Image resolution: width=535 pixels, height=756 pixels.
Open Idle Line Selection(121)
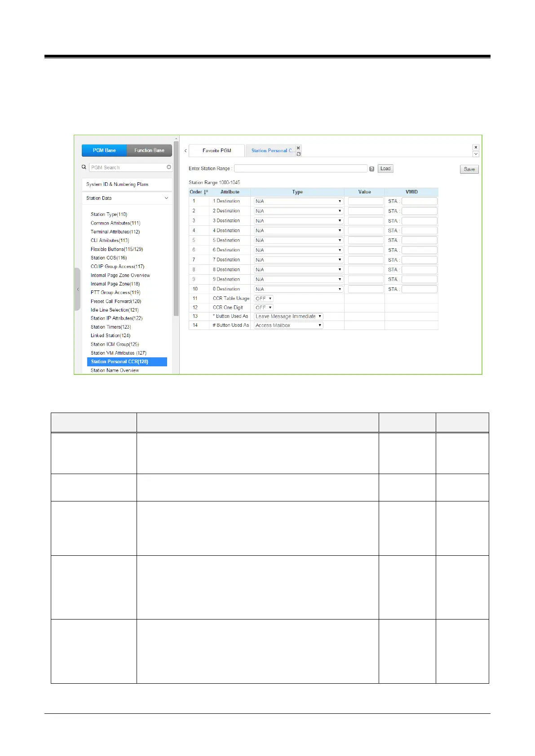pos(115,310)
